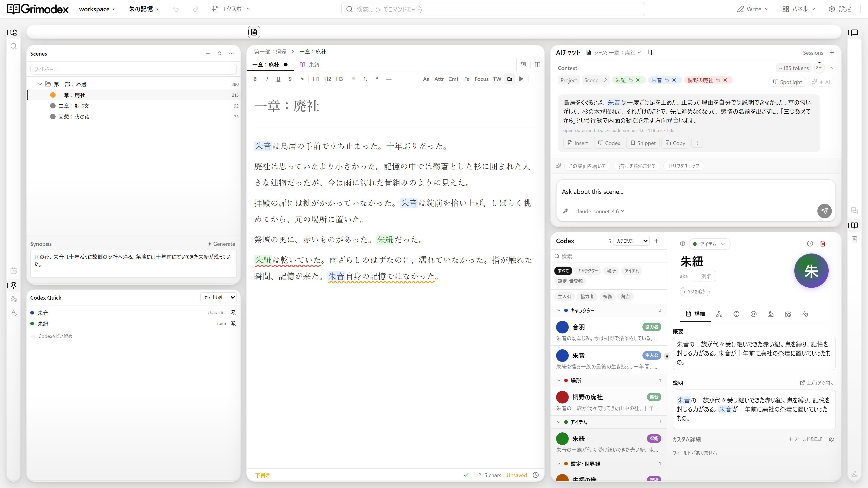Collapse the 第一部：帰還 folder
Viewport: 868px width, 488px height.
click(40, 84)
